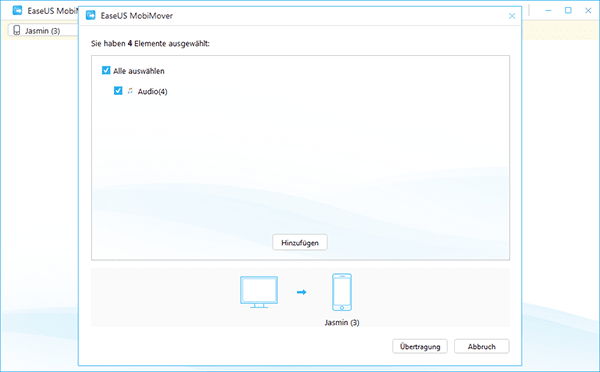Click the EaseUS MobiMover dialog logo icon
The height and width of the screenshot is (372, 600).
[x=90, y=15]
